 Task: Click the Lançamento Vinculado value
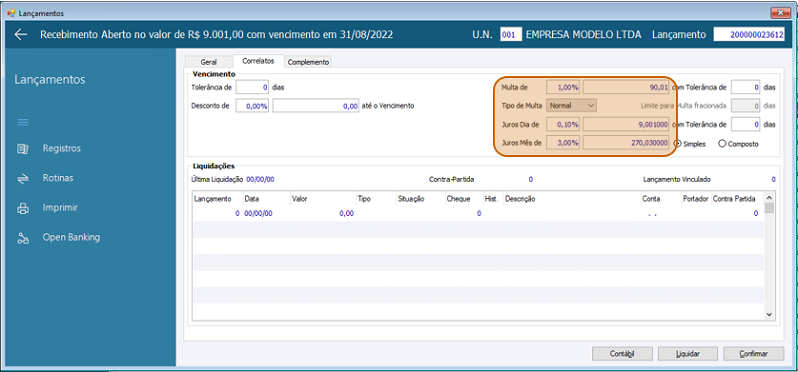click(x=773, y=180)
